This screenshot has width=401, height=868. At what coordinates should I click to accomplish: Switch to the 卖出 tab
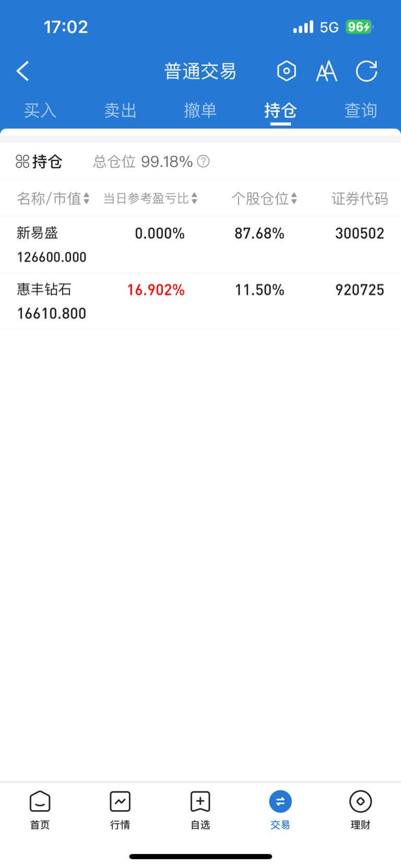pyautogui.click(x=120, y=111)
